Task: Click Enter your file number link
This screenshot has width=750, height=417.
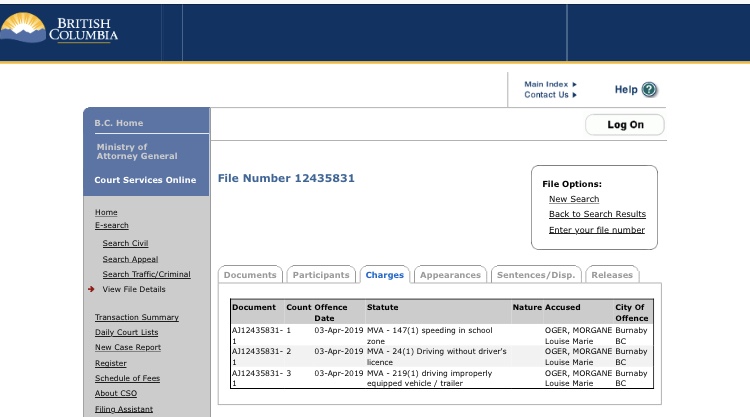Action: (x=596, y=230)
